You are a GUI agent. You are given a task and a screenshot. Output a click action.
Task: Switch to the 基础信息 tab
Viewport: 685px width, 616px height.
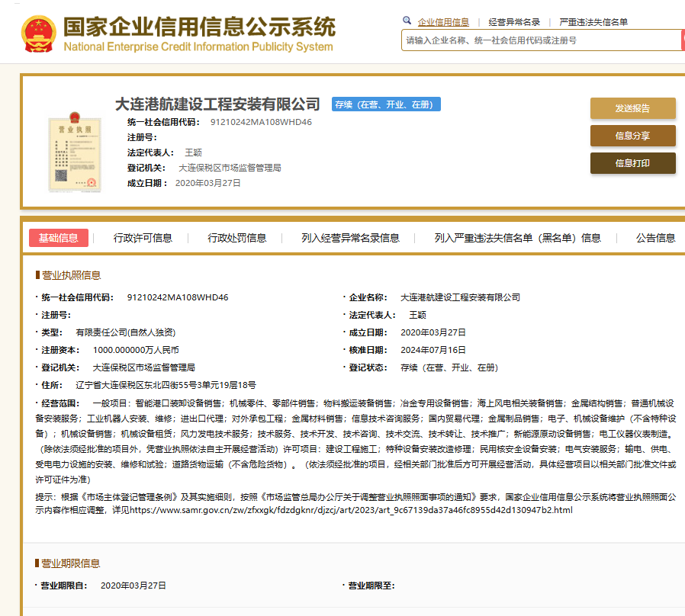pyautogui.click(x=59, y=238)
